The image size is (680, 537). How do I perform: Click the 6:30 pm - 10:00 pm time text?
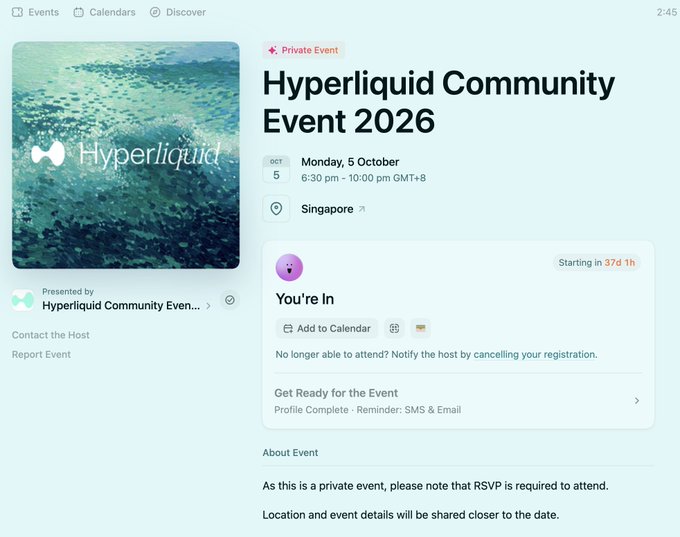363,178
